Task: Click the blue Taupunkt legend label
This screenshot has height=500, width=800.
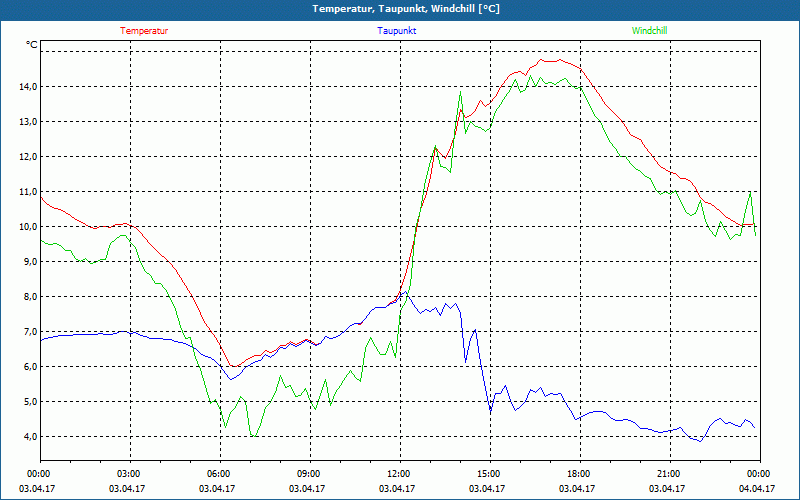Action: pos(396,31)
